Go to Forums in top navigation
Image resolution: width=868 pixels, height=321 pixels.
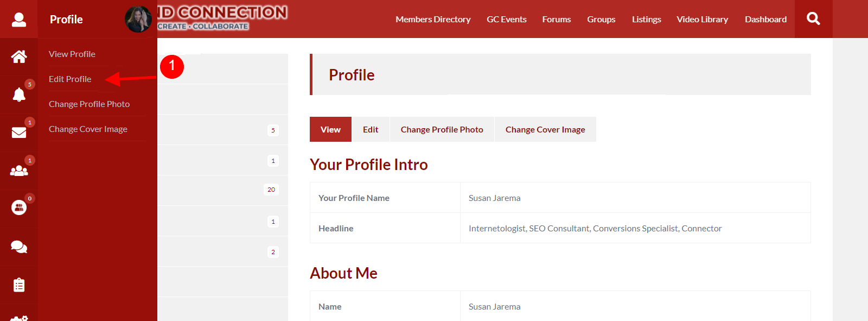[x=557, y=19]
